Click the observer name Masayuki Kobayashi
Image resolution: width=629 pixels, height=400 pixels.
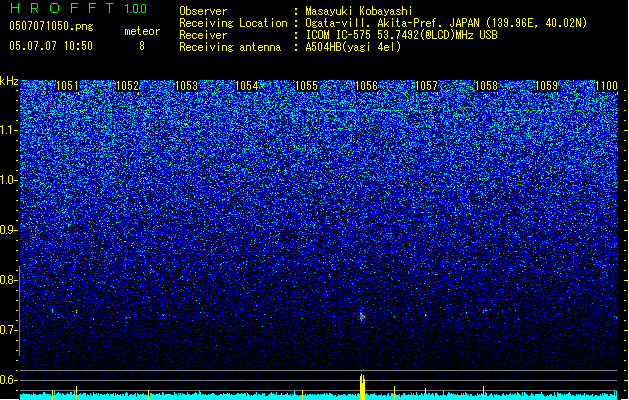tap(359, 11)
